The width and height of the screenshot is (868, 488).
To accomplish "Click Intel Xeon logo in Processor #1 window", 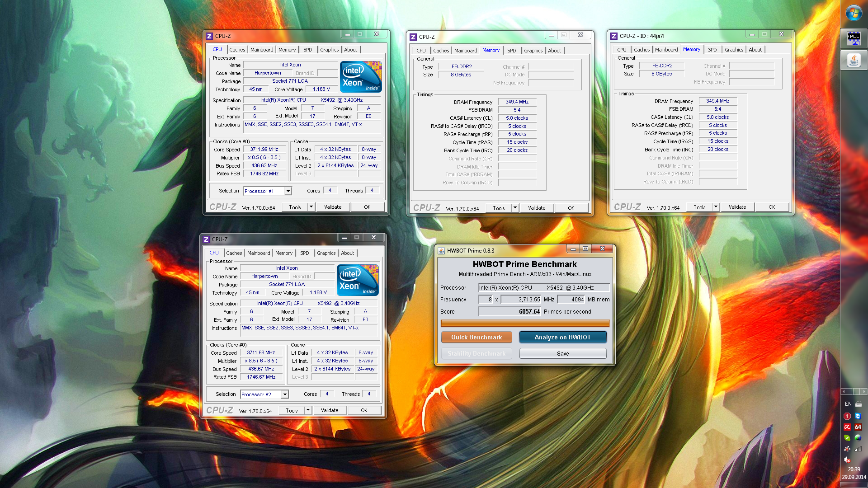I will click(361, 77).
